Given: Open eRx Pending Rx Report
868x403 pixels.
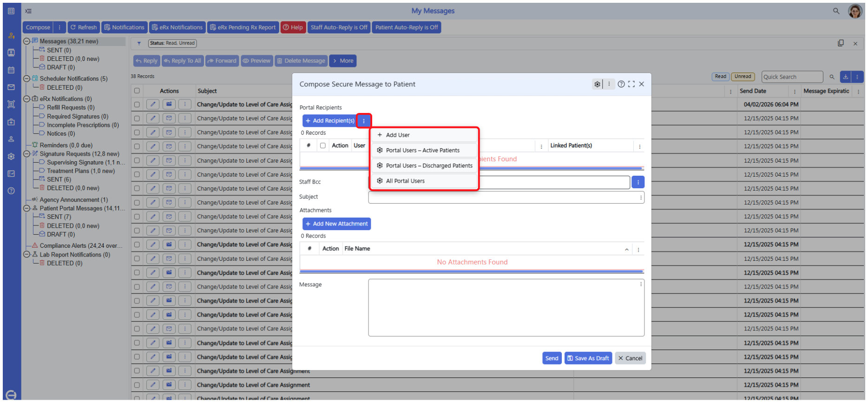Looking at the screenshot, I should pyautogui.click(x=243, y=27).
